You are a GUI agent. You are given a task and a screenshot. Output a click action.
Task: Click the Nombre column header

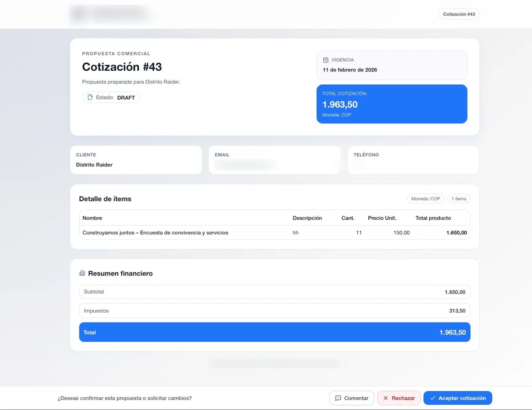92,218
